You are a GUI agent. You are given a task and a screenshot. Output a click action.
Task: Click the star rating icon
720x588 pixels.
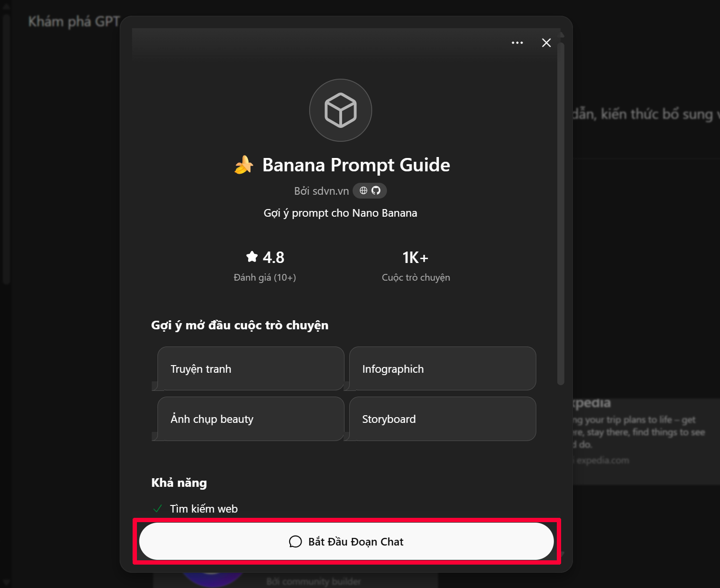coord(252,257)
